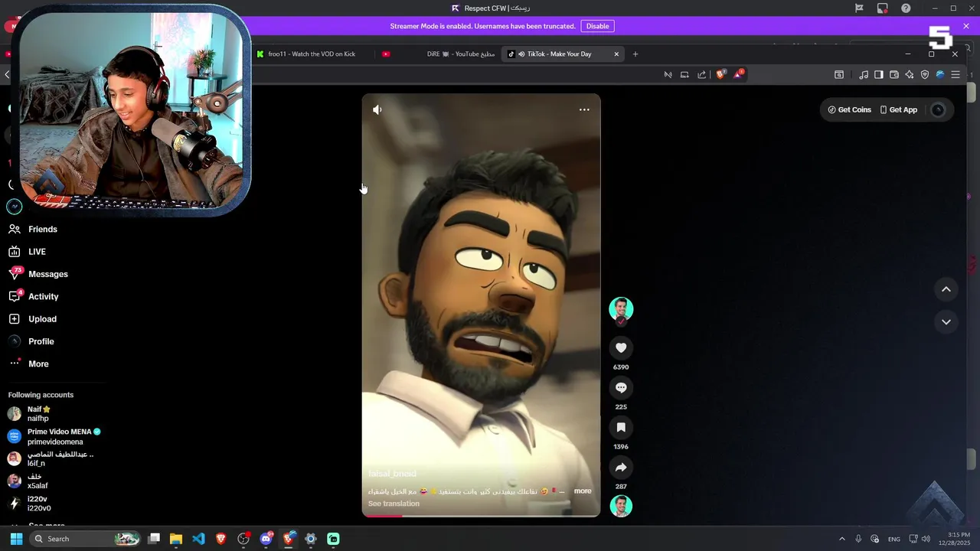
Task: Share the video using the arrow icon
Action: 621,467
